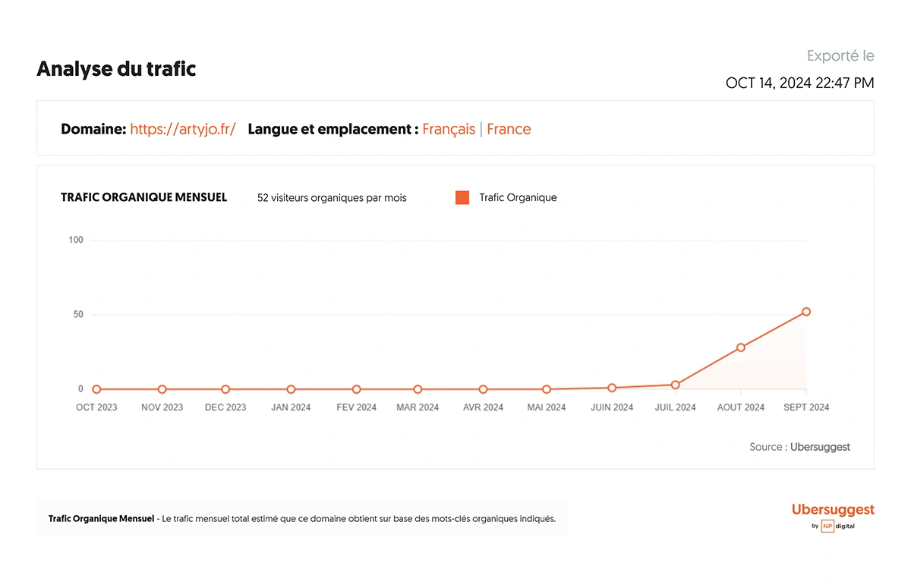Image resolution: width=911 pixels, height=588 pixels.
Task: Select the AOUT 2024 data point
Action: pyautogui.click(x=741, y=347)
